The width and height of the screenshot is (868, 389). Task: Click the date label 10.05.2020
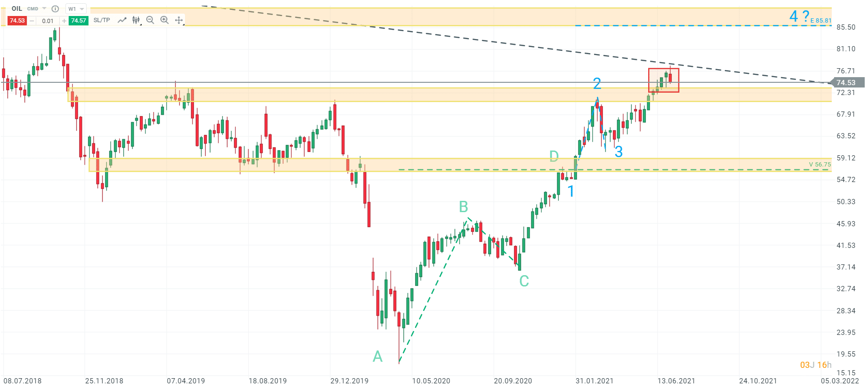[x=431, y=381]
